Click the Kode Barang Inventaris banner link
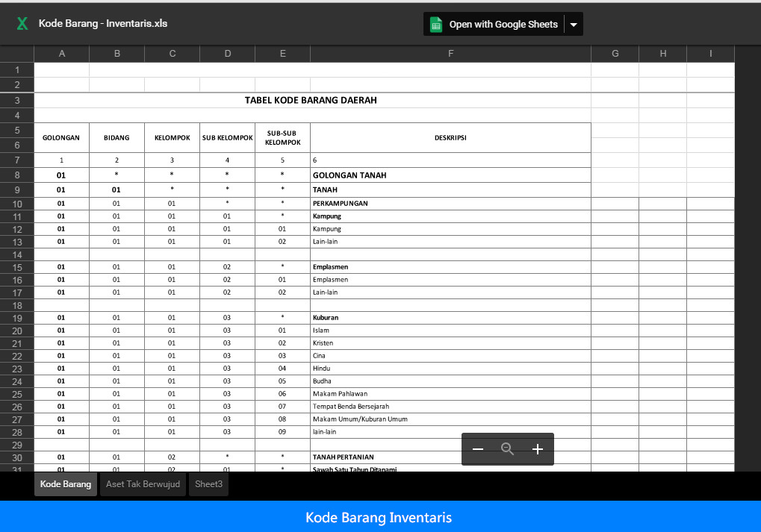 (379, 518)
